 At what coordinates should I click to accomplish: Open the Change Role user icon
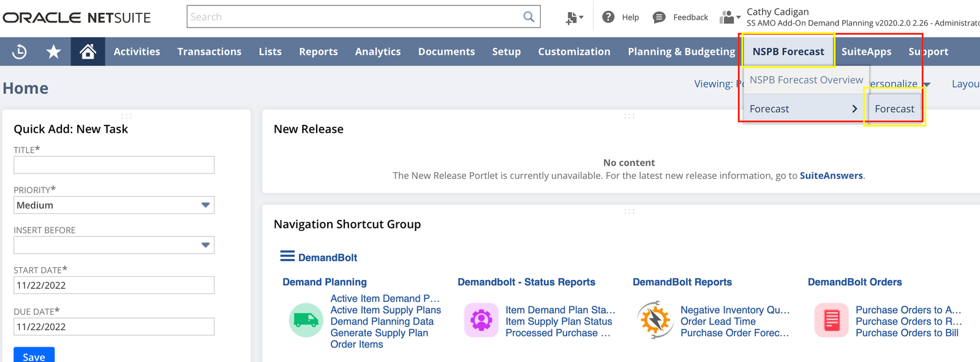click(730, 17)
